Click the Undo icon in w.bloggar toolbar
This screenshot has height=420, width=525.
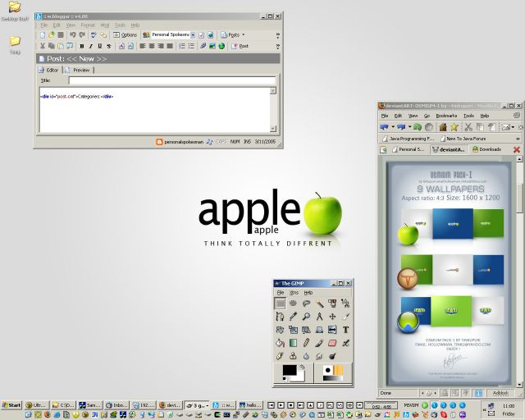click(73, 34)
